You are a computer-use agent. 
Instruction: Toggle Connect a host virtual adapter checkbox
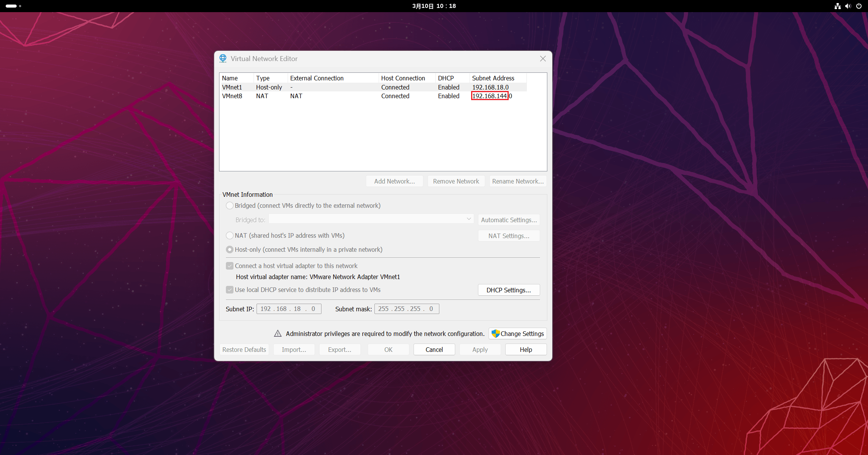click(x=230, y=266)
